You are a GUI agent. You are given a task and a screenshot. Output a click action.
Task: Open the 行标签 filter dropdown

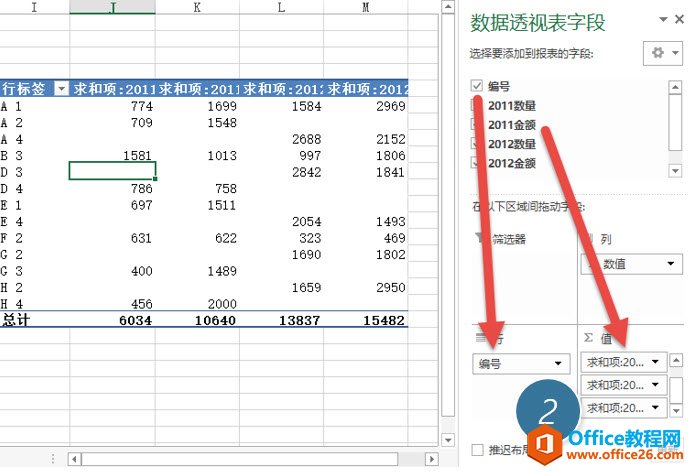(x=61, y=89)
